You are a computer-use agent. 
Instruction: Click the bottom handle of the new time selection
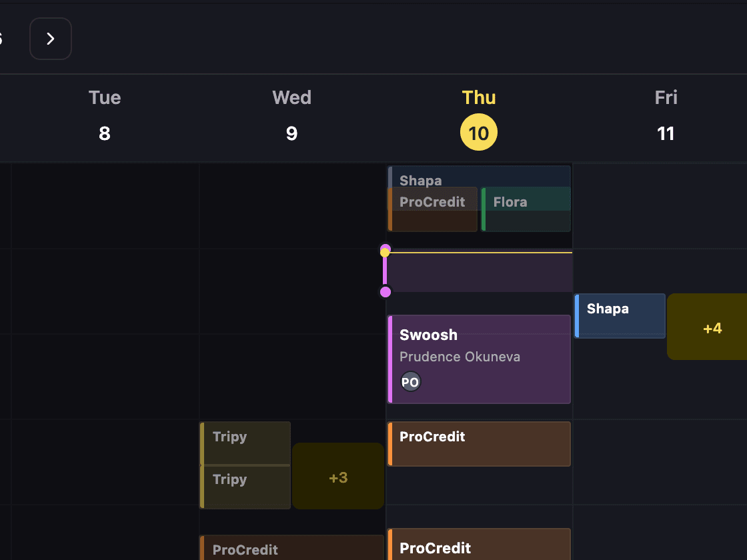coord(386,292)
